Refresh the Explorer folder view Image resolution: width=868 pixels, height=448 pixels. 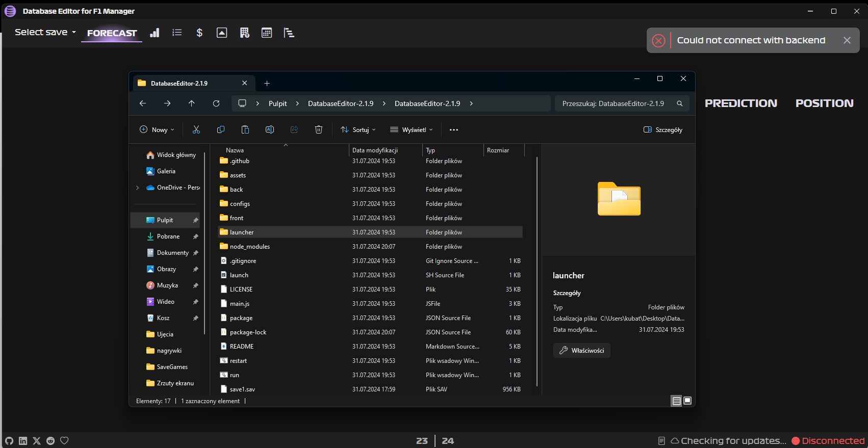point(216,103)
